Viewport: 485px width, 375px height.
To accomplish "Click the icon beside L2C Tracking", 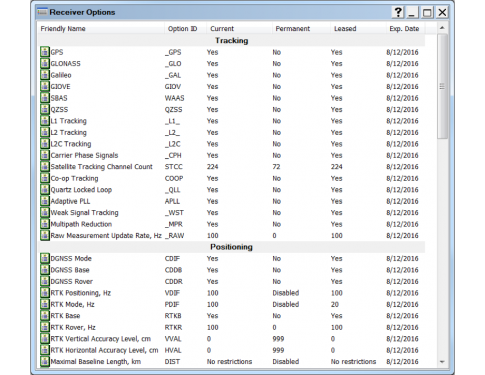I will (45, 144).
